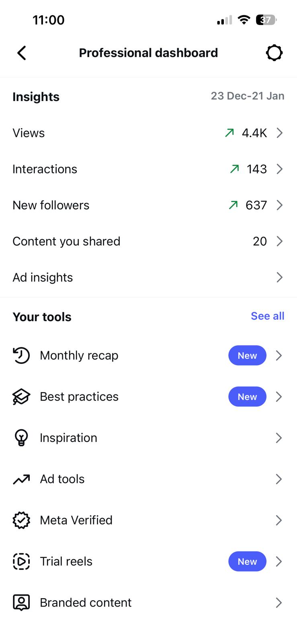Tap the New badge on Trial reels
This screenshot has width=297, height=644.
tap(247, 561)
